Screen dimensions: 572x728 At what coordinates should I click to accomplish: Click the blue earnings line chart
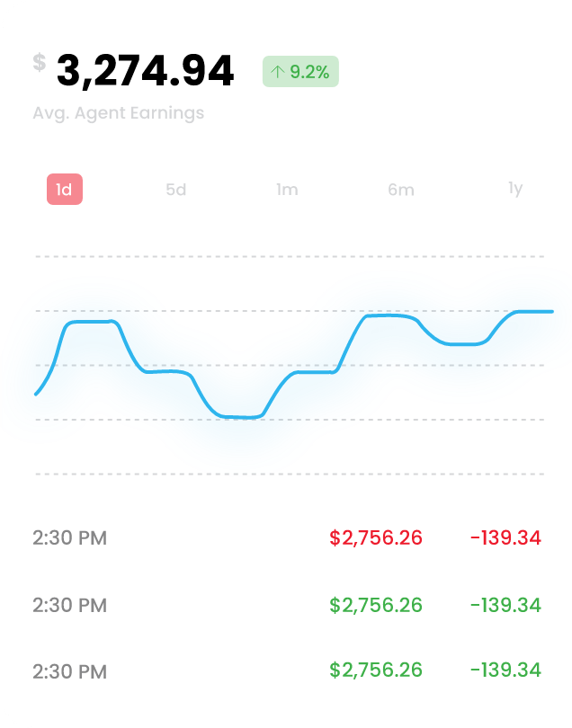pyautogui.click(x=297, y=372)
